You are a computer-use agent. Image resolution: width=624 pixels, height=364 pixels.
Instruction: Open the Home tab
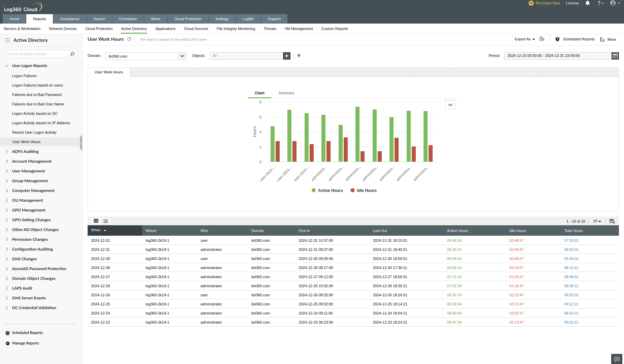pyautogui.click(x=14, y=19)
